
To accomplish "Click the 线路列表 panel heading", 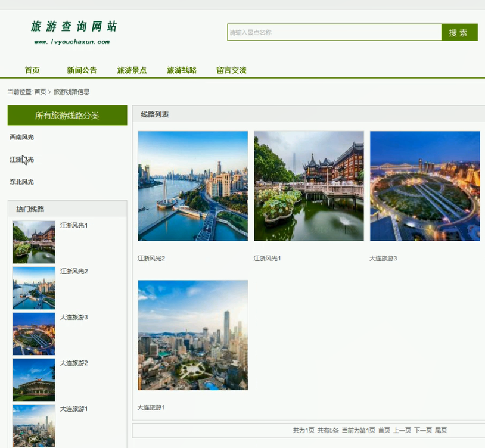I will pyautogui.click(x=155, y=114).
